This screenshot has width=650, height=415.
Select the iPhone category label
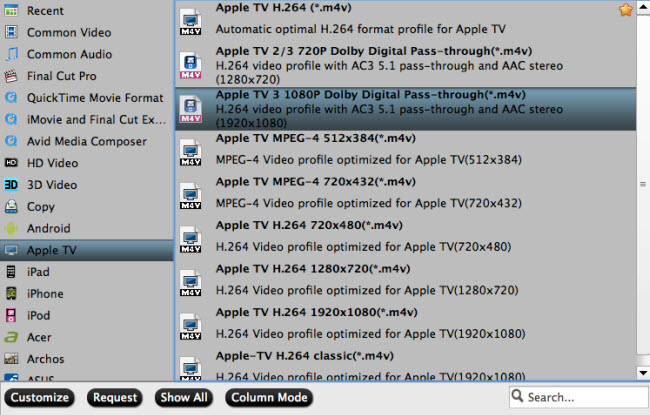(45, 294)
